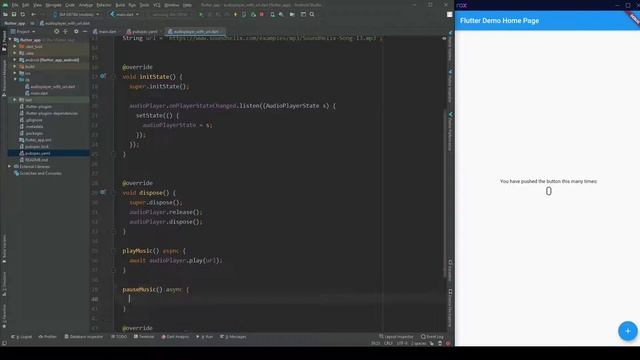Open the Refactor menu
The width and height of the screenshot is (640, 360).
point(104,5)
